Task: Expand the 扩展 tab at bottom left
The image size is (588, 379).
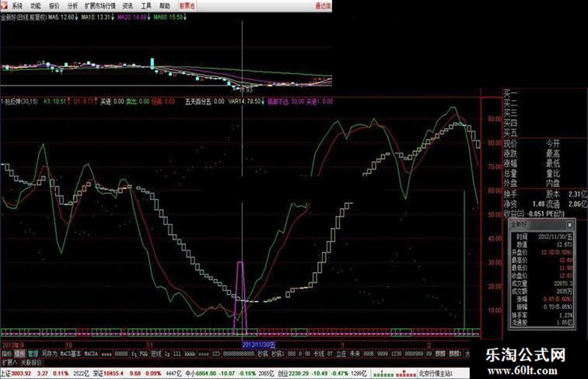Action: coord(9,362)
